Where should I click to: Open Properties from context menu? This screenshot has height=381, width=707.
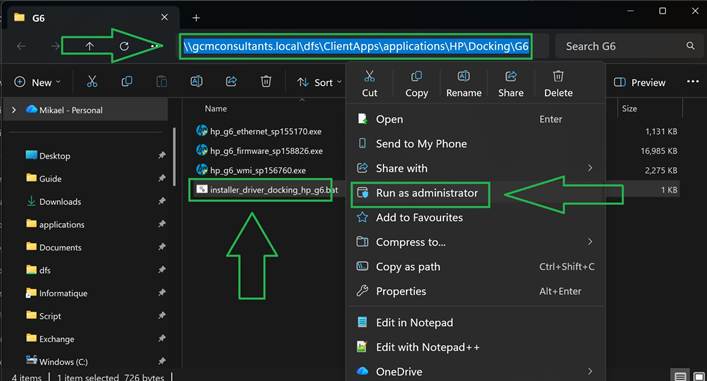[476, 291]
